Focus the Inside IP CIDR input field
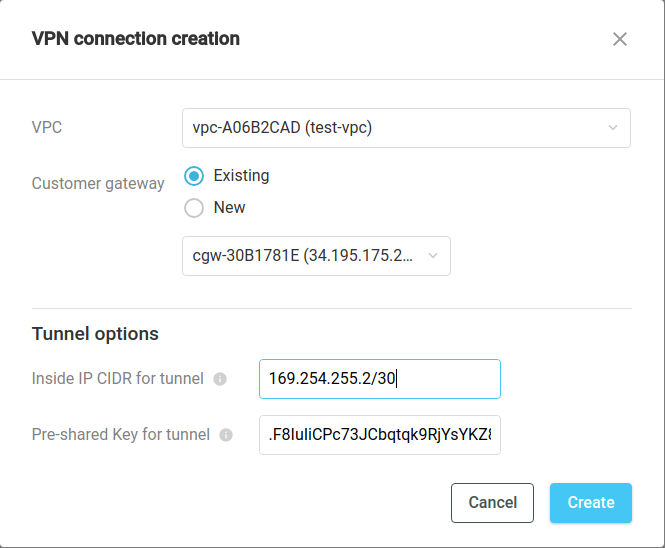 point(379,379)
